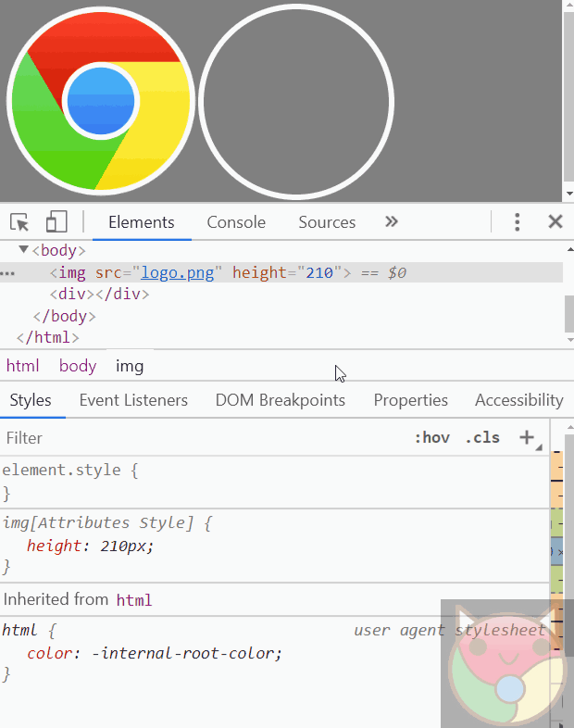Collapse the body element triangle
574x728 pixels.
pyautogui.click(x=23, y=250)
